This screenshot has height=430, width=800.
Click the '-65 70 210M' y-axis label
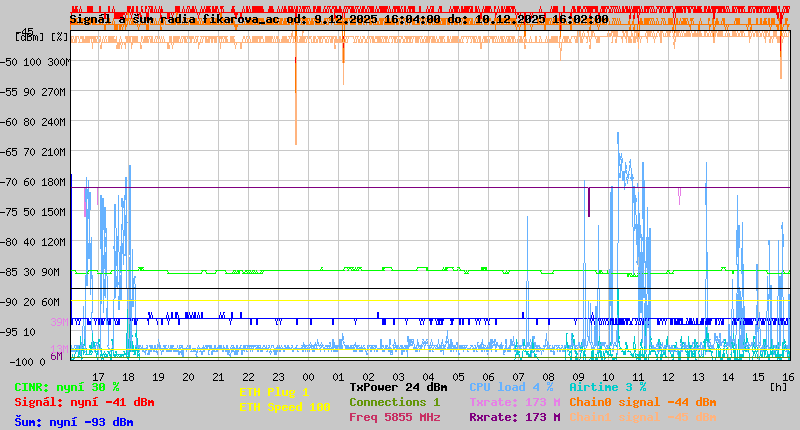[x=33, y=152]
